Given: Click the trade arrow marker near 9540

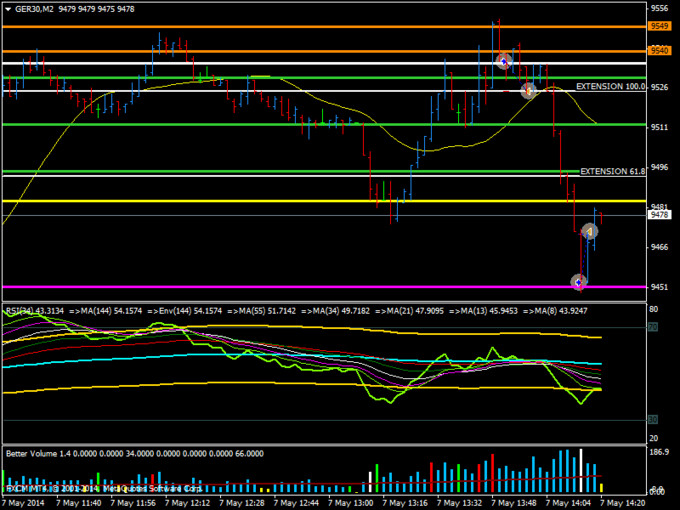Looking at the screenshot, I should (x=505, y=62).
